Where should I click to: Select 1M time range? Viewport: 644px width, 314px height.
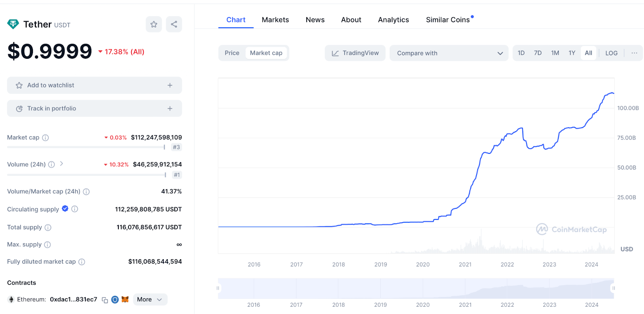tap(555, 53)
